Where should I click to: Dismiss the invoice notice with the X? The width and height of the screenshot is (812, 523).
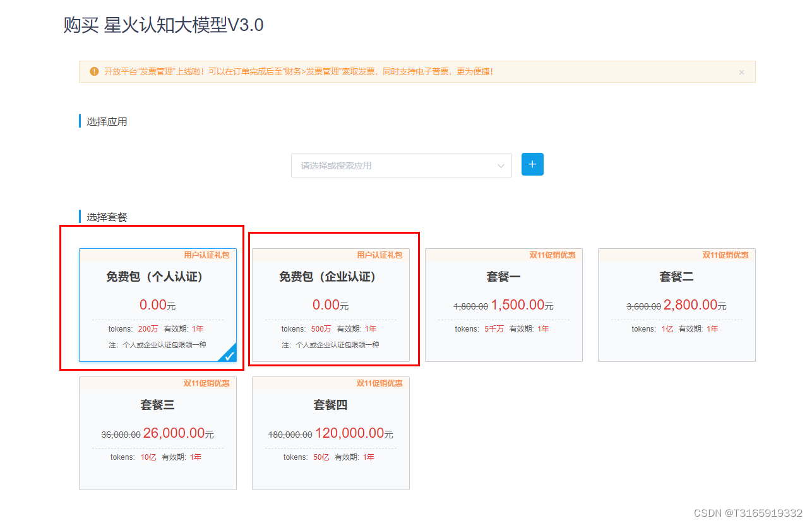741,72
